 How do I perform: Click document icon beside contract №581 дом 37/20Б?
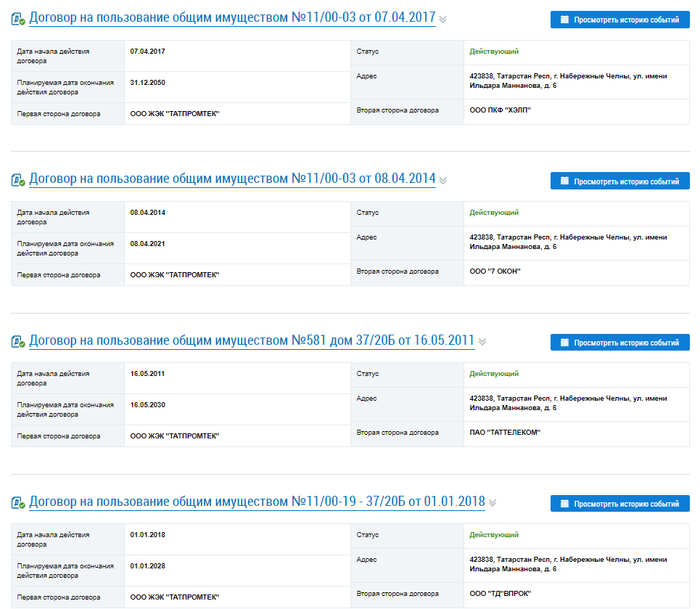18,342
